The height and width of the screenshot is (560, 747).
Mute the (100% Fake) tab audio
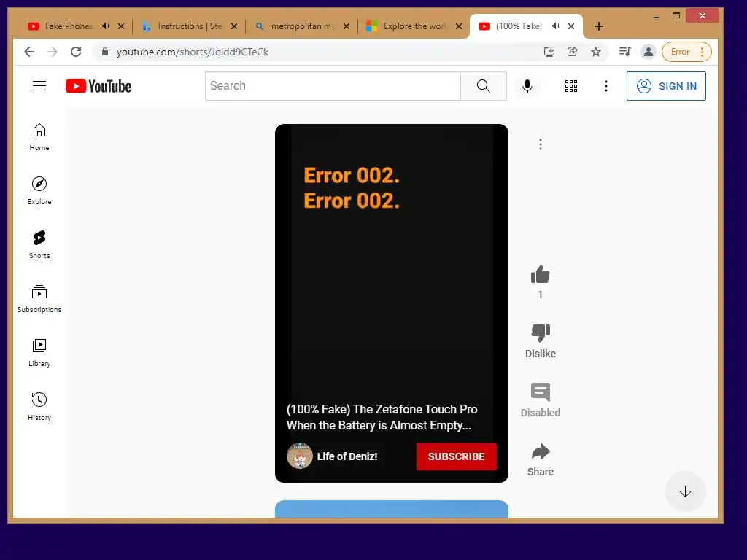point(555,26)
